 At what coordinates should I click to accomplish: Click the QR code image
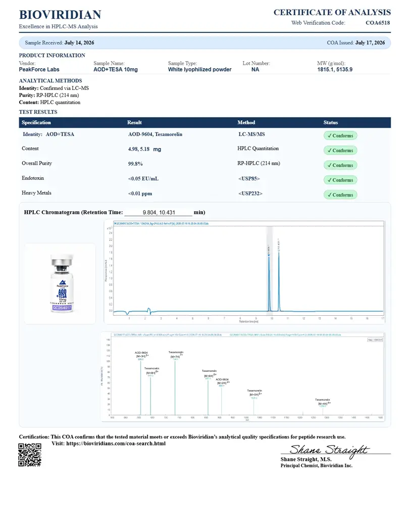pyautogui.click(x=30, y=455)
